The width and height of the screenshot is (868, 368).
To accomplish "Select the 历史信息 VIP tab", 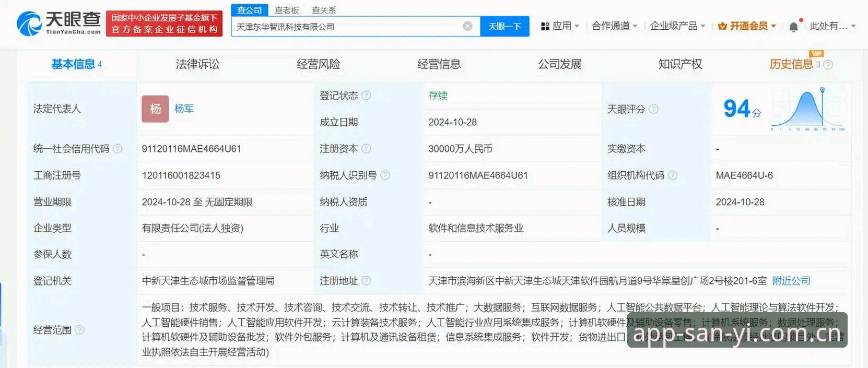I will pyautogui.click(x=791, y=64).
